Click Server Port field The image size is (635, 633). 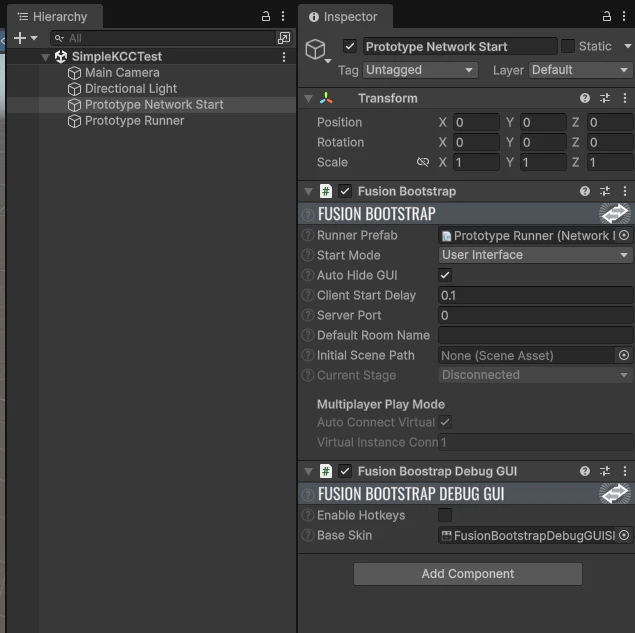pyautogui.click(x=535, y=315)
